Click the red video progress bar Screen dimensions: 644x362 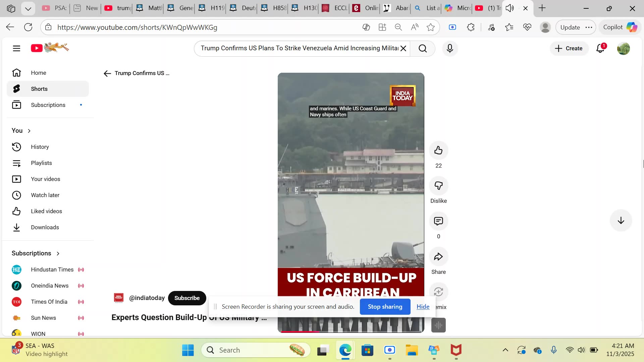point(300,331)
